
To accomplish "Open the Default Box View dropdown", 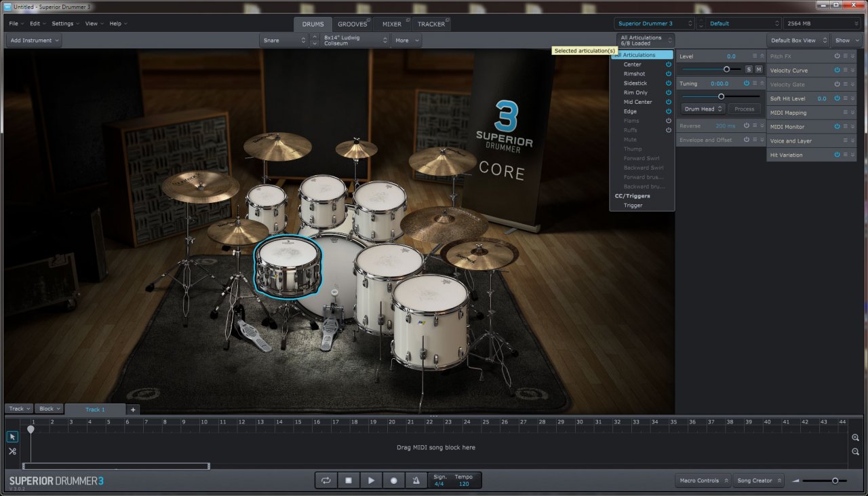I will click(799, 41).
